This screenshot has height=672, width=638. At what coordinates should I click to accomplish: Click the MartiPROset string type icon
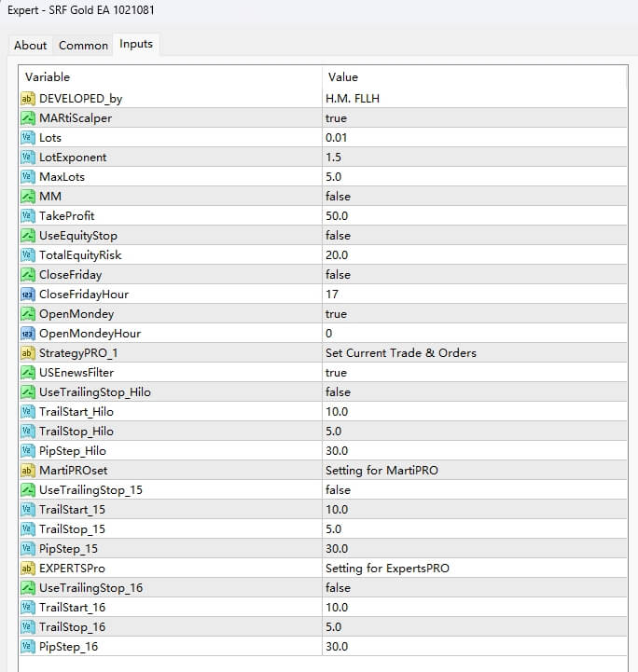[28, 470]
